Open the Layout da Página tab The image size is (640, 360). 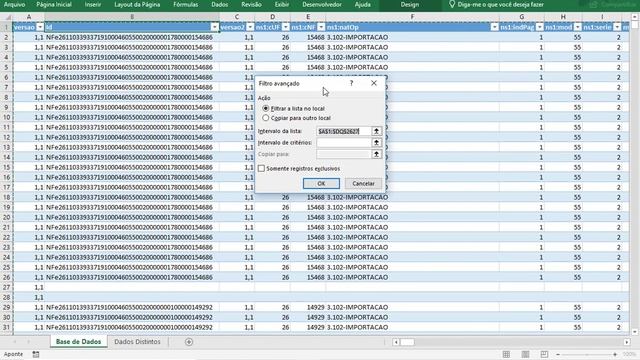(137, 4)
